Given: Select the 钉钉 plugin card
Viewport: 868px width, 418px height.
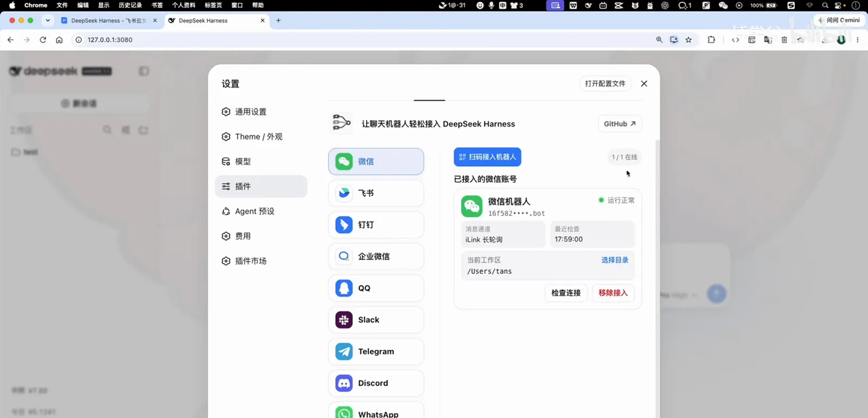Looking at the screenshot, I should pos(376,225).
